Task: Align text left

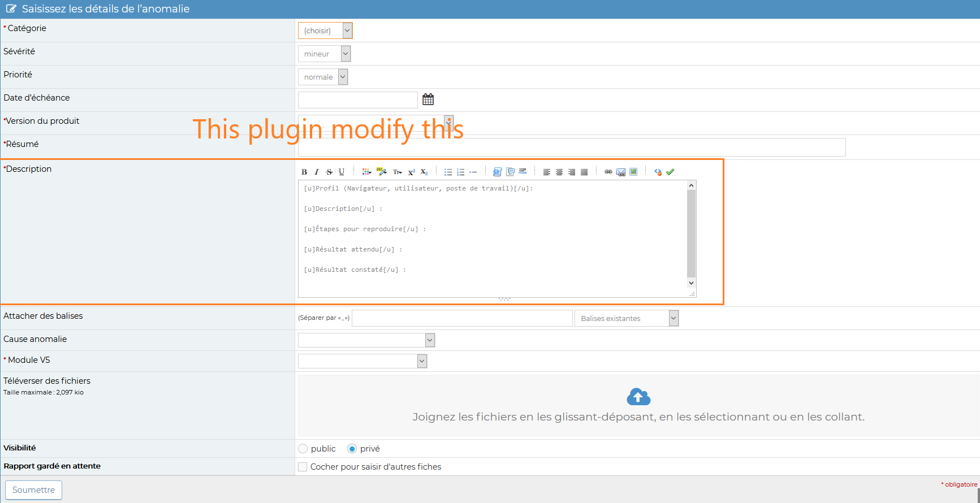Action: pos(547,172)
